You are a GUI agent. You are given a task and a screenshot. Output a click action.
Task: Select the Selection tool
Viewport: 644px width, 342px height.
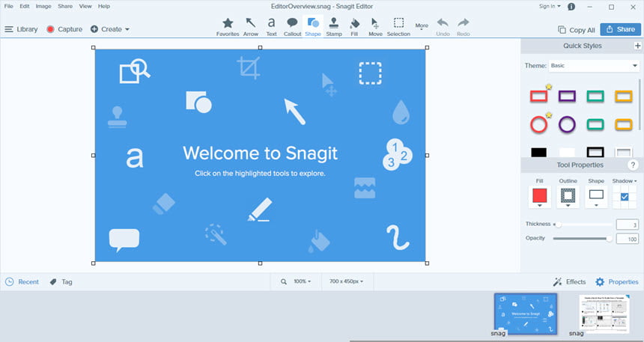click(x=398, y=27)
